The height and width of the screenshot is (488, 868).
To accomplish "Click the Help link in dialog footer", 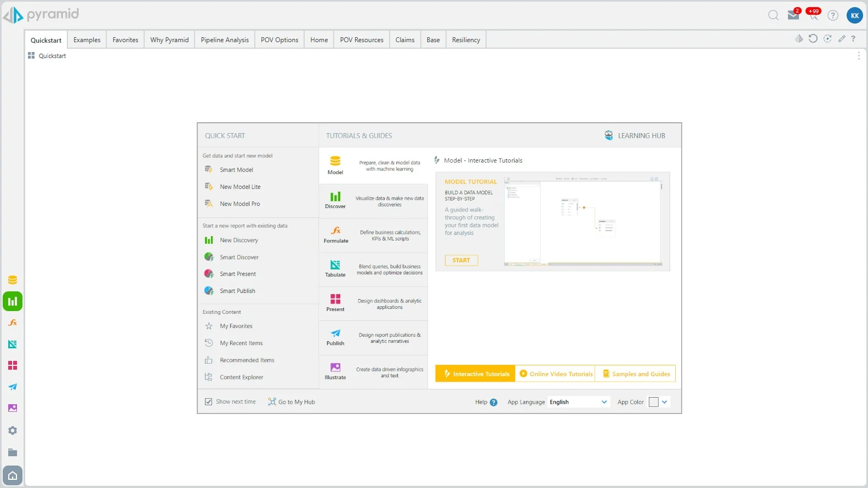I will pos(486,402).
